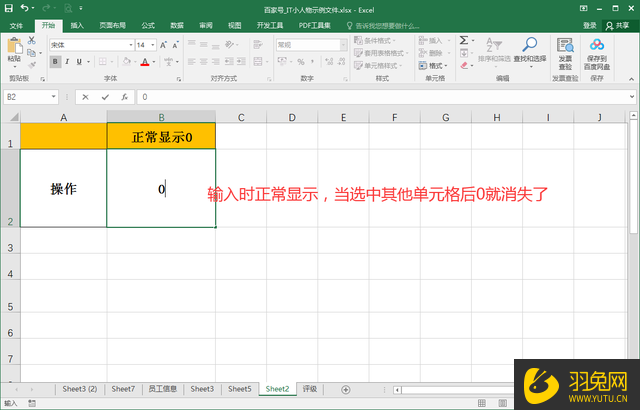Expand the font color dropdown arrow
This screenshot has width=640, height=410.
point(154,62)
